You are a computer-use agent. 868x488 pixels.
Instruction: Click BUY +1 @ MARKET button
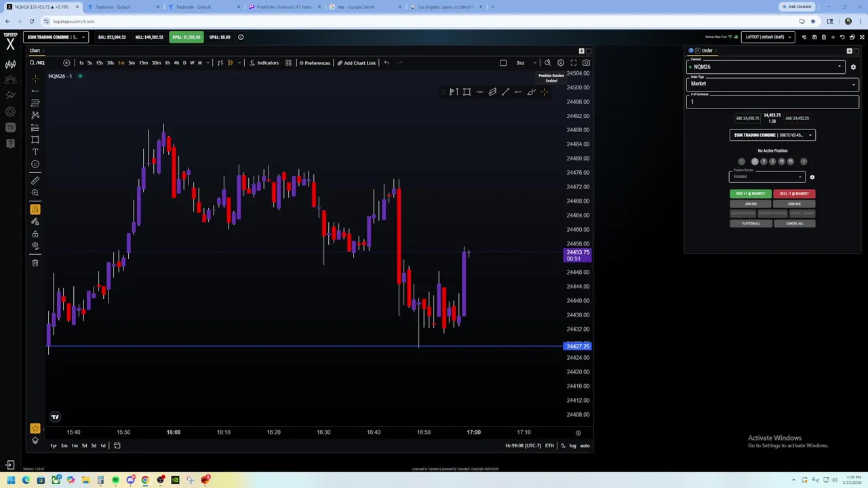tap(750, 194)
